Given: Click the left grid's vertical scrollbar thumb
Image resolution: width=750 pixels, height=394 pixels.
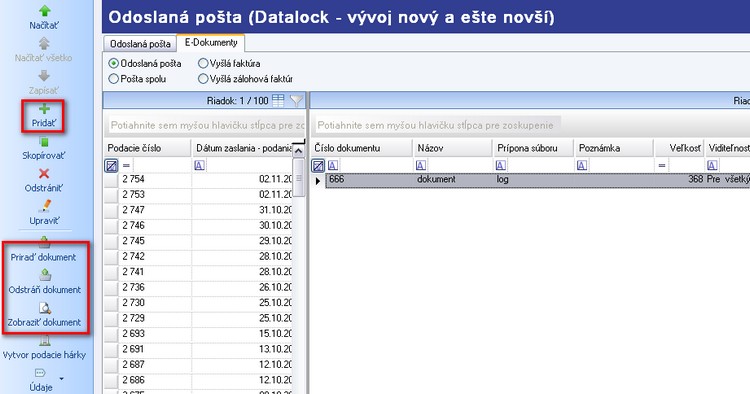Looking at the screenshot, I should pyautogui.click(x=298, y=178).
